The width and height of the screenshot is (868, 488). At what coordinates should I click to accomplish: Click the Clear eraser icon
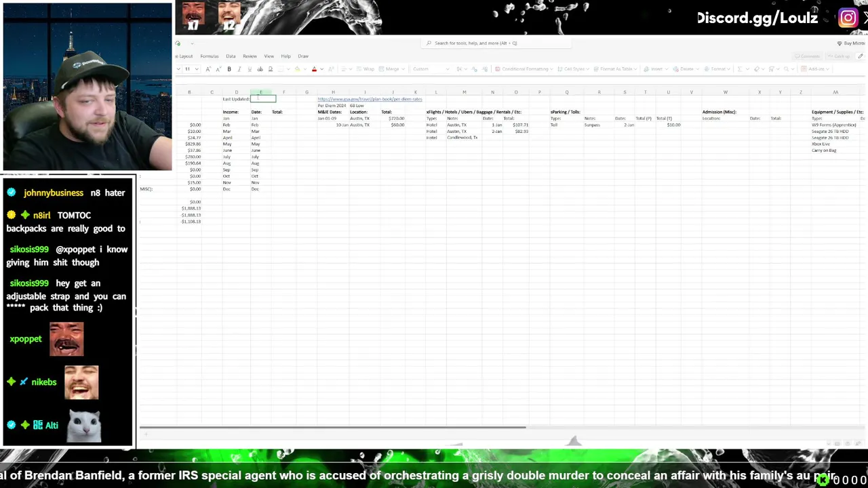point(756,68)
